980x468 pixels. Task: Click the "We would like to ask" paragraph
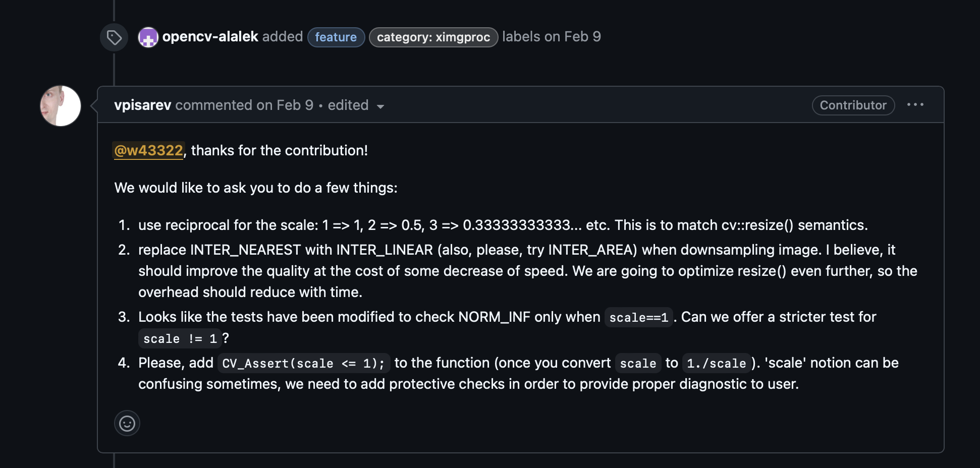pos(256,188)
